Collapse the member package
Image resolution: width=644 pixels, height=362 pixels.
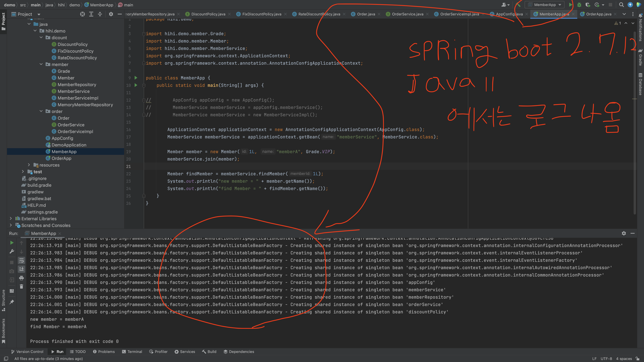41,64
